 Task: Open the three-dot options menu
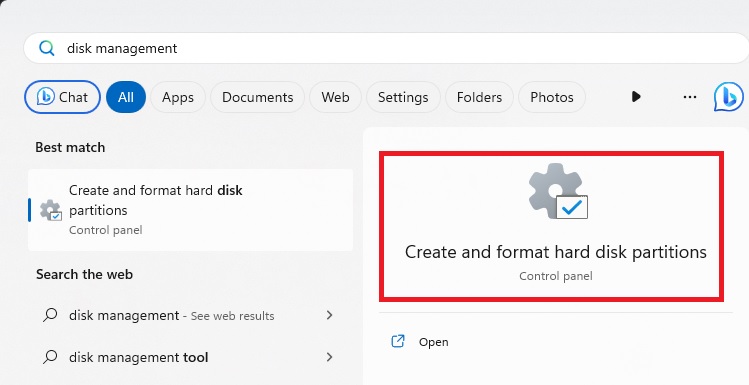pos(690,97)
